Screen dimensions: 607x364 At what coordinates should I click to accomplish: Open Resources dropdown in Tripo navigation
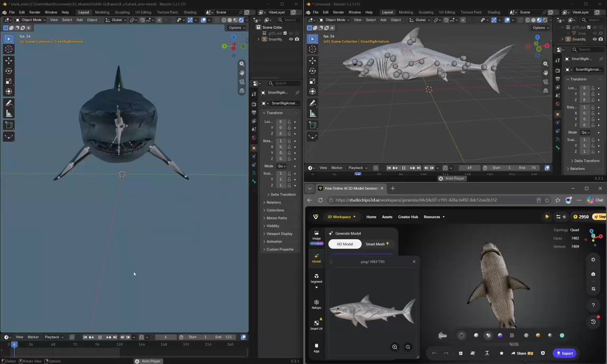point(434,217)
